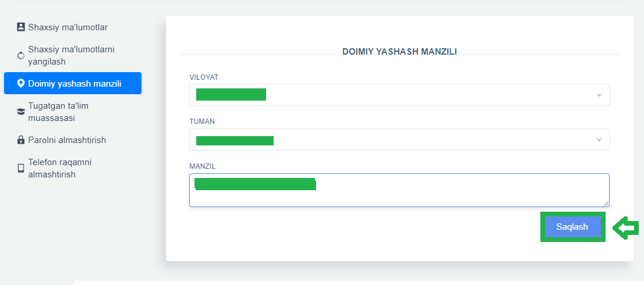Click the green arrow pointing at Saqlash
The image size is (644, 285).
coord(627,227)
